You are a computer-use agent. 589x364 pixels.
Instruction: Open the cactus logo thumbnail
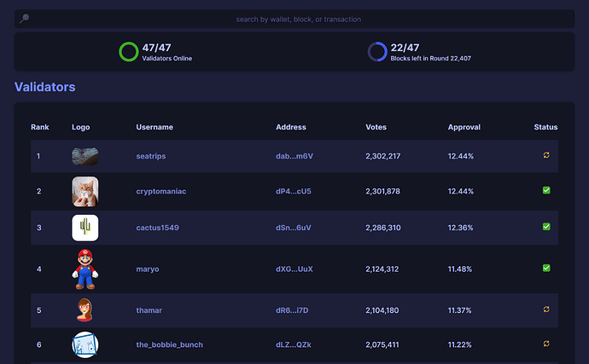[85, 228]
